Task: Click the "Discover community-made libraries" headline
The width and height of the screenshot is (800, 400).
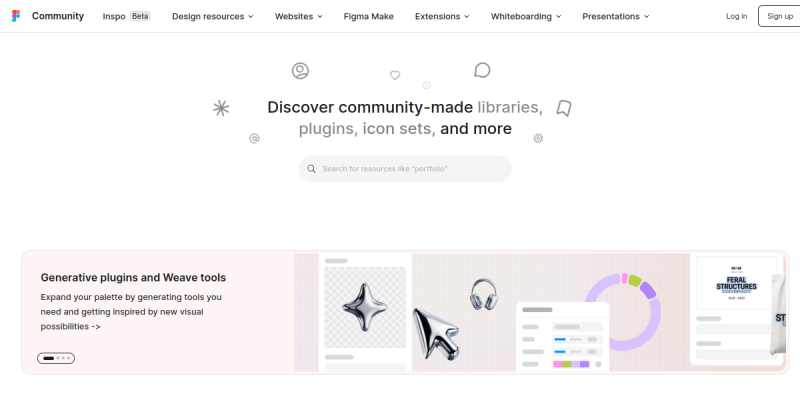Action: click(405, 118)
